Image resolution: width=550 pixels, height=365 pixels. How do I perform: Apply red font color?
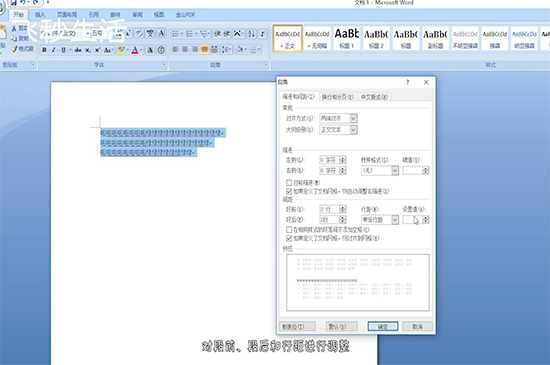pyautogui.click(x=135, y=50)
